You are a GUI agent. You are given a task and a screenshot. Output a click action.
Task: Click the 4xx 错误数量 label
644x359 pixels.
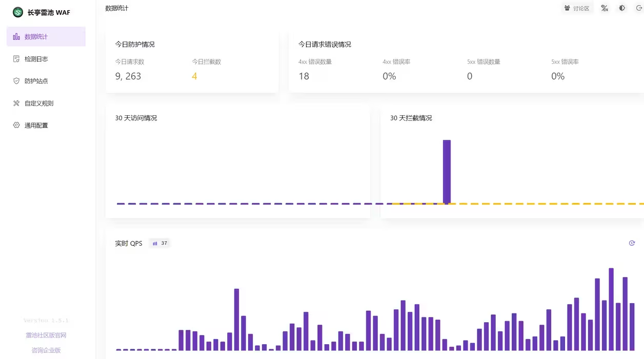pyautogui.click(x=315, y=61)
